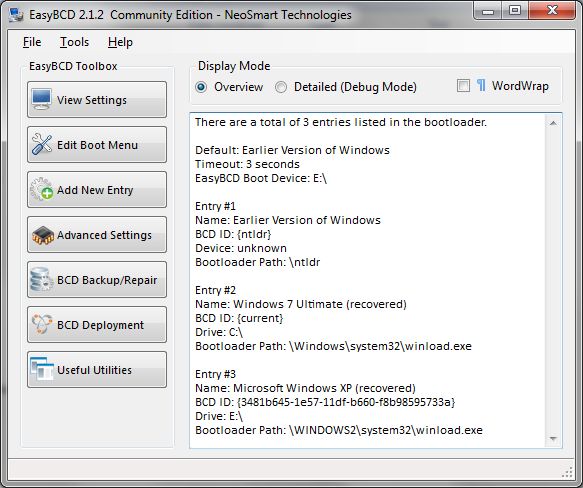Click the EasyBCD title bar app icon
The width and height of the screenshot is (583, 488).
[16, 15]
